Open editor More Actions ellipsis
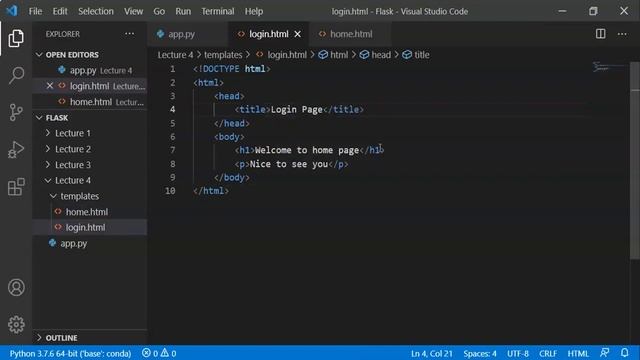 [x=622, y=34]
